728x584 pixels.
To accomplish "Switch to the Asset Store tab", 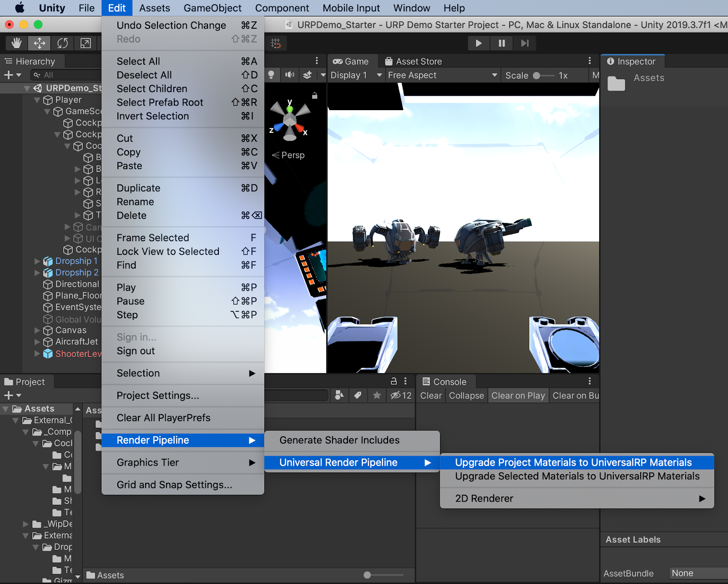I will [413, 61].
